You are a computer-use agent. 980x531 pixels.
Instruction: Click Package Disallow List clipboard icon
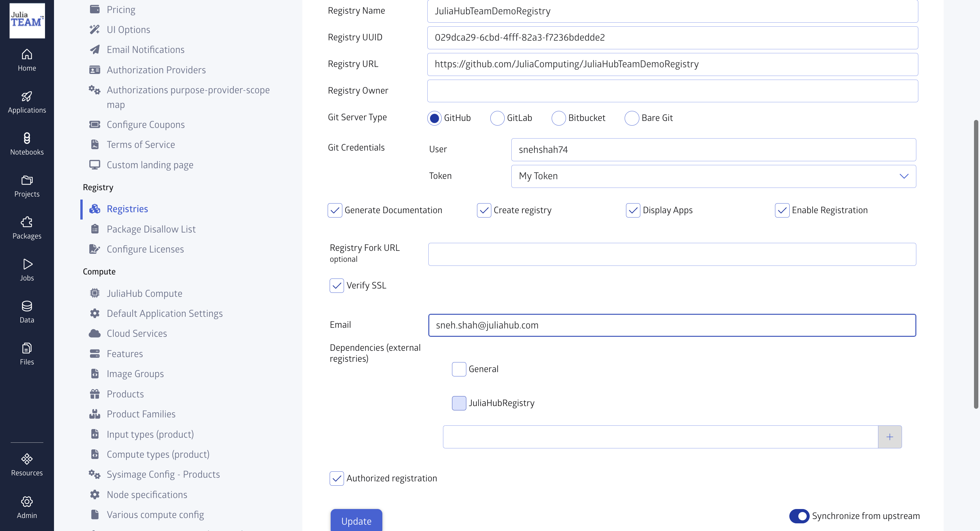(x=95, y=229)
